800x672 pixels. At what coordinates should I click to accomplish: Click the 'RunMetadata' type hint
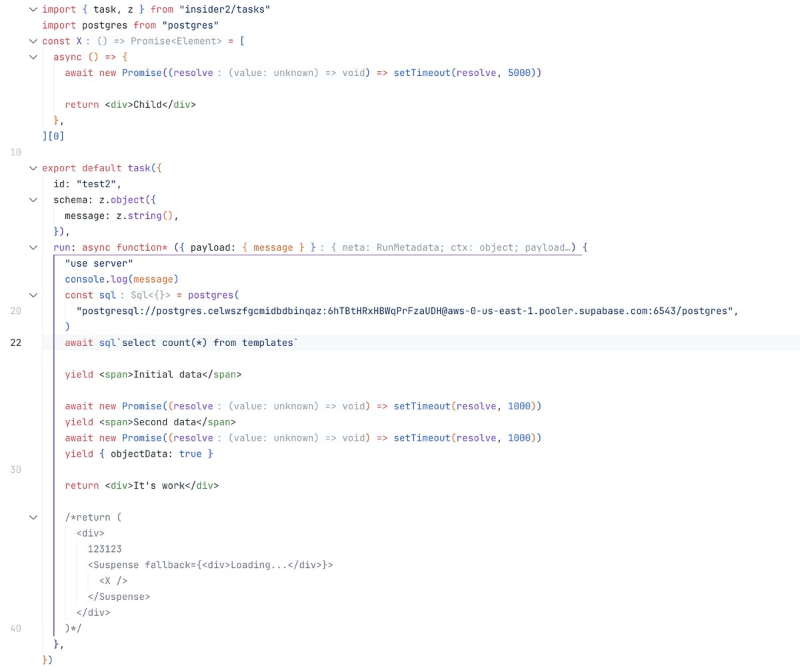pos(409,248)
